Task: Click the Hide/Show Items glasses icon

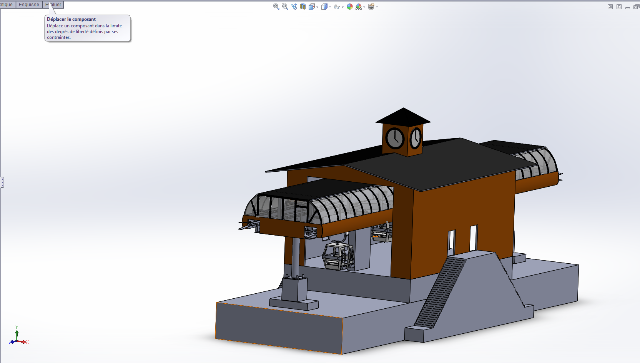Action: click(x=337, y=7)
